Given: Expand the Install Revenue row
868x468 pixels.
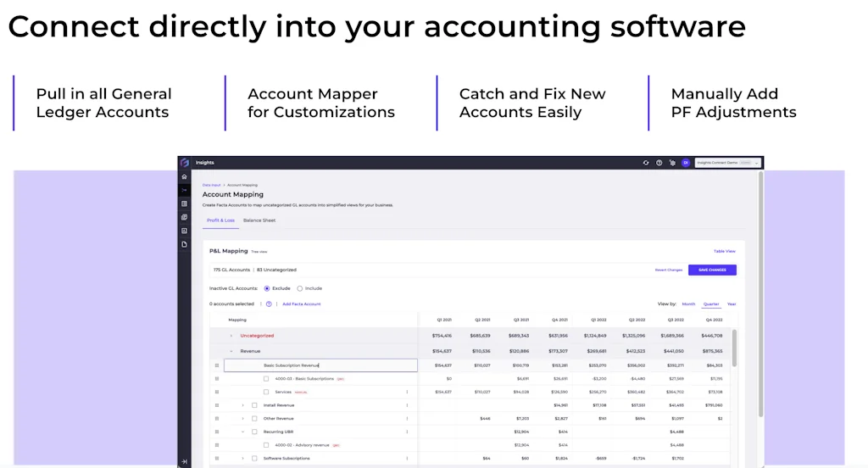Looking at the screenshot, I should (243, 405).
